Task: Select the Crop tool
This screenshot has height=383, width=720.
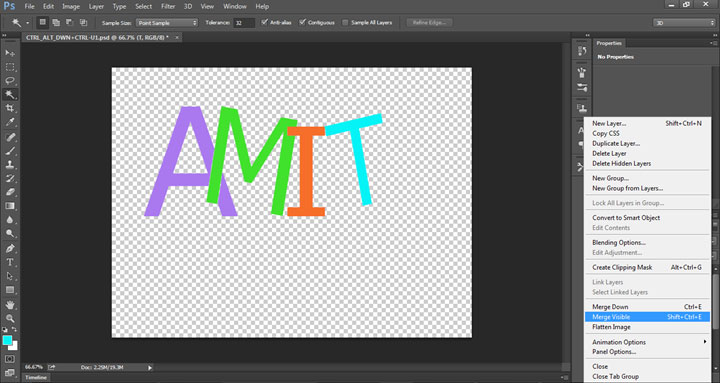Action: (x=10, y=108)
